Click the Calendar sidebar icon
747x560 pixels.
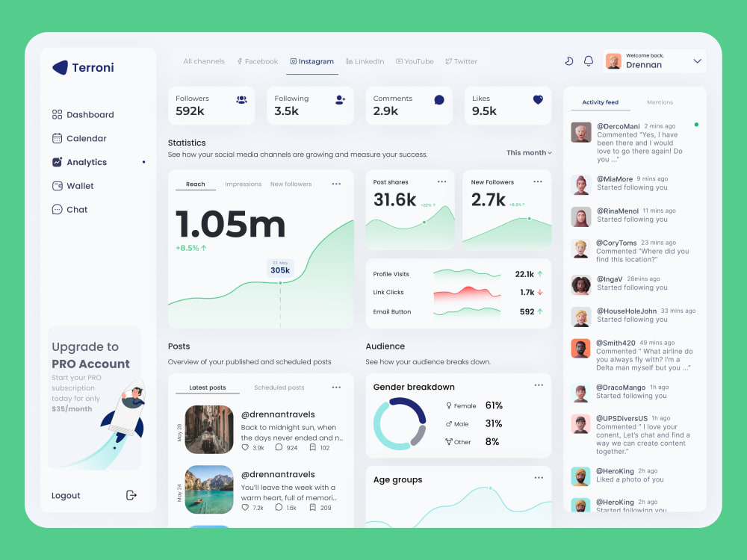(x=58, y=138)
